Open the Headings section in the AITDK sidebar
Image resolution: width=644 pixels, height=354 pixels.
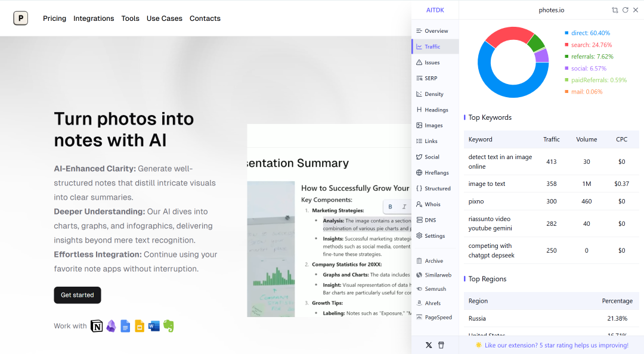click(x=435, y=110)
